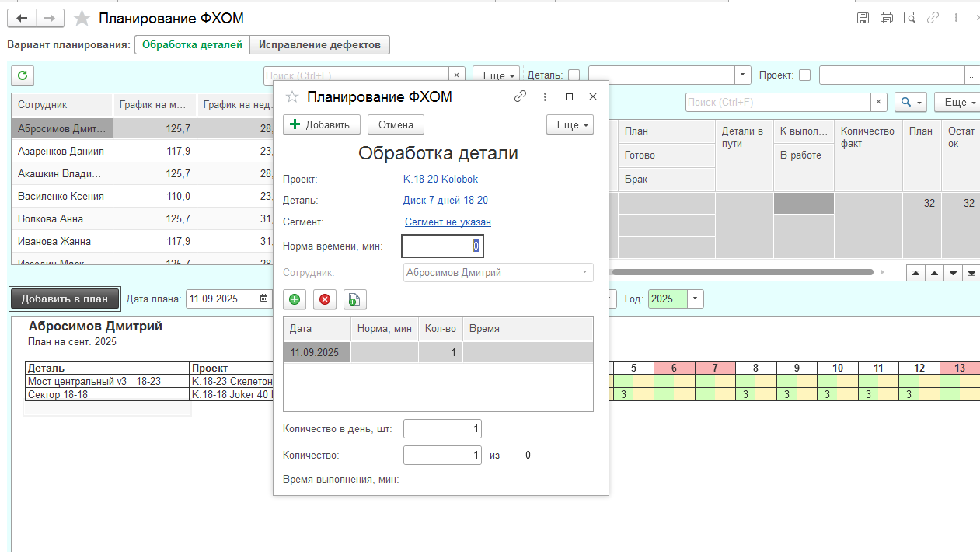Click the red delete row icon in dialog
This screenshot has height=552, width=980.
[x=325, y=299]
